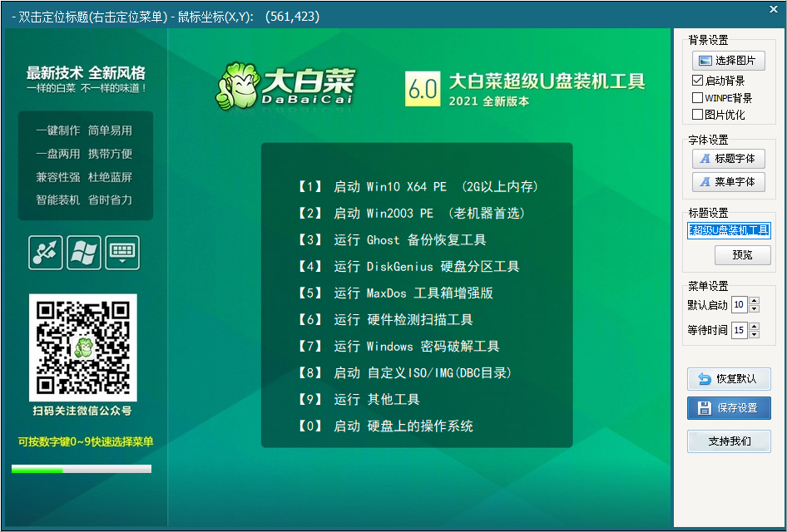Check the 启动背景 checkbox

coord(697,81)
